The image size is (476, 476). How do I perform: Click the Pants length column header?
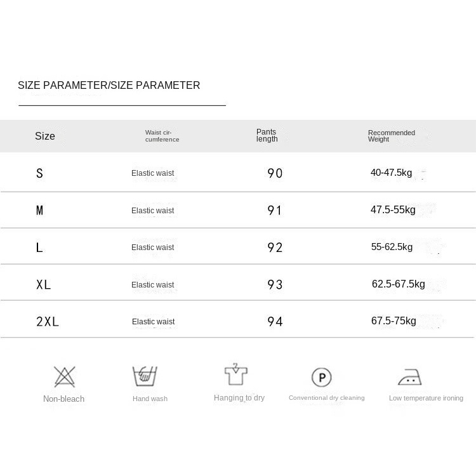click(x=267, y=136)
